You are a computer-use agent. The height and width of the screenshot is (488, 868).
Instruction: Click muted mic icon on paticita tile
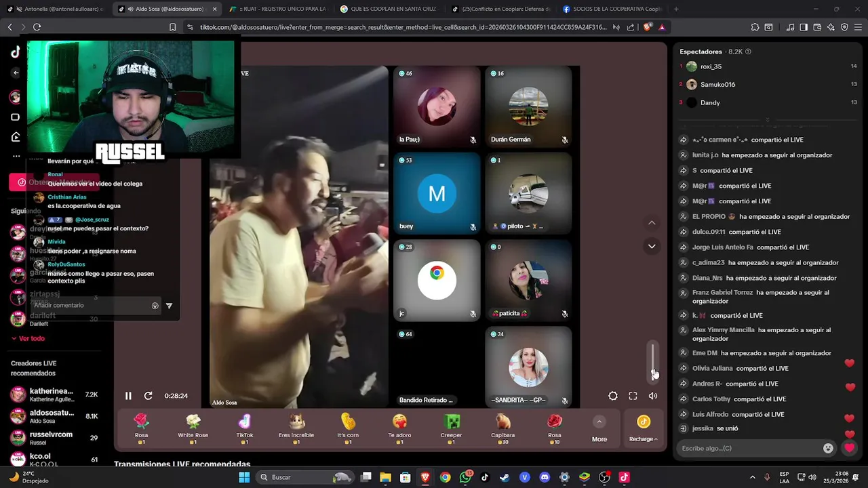tap(564, 314)
